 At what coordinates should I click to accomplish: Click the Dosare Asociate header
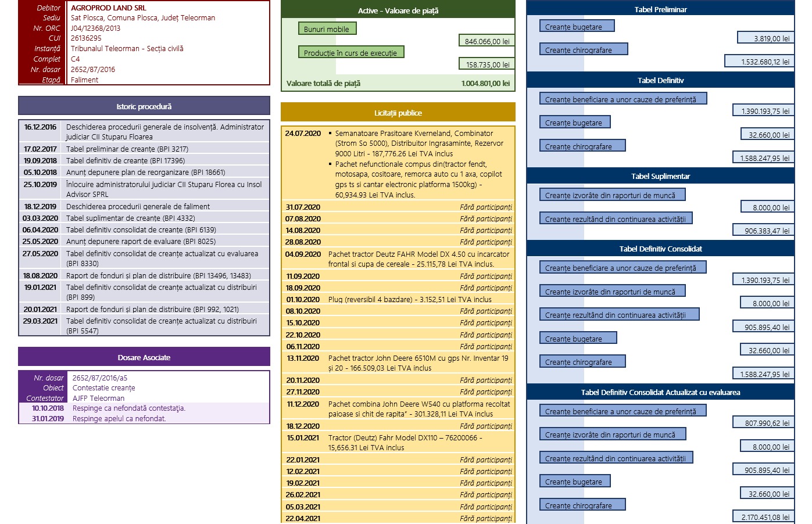[x=144, y=357]
